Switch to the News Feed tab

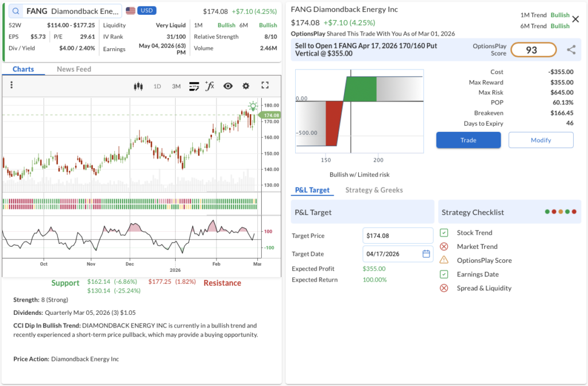coord(73,69)
